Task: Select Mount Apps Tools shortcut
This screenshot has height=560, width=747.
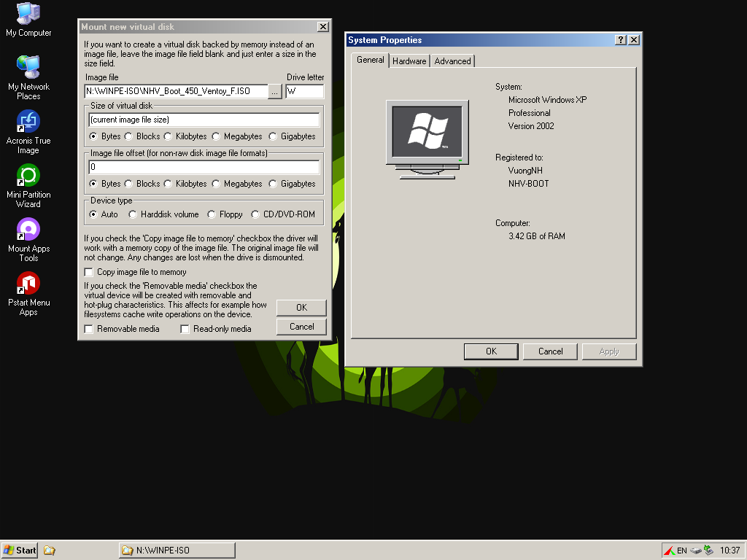Action: click(28, 239)
